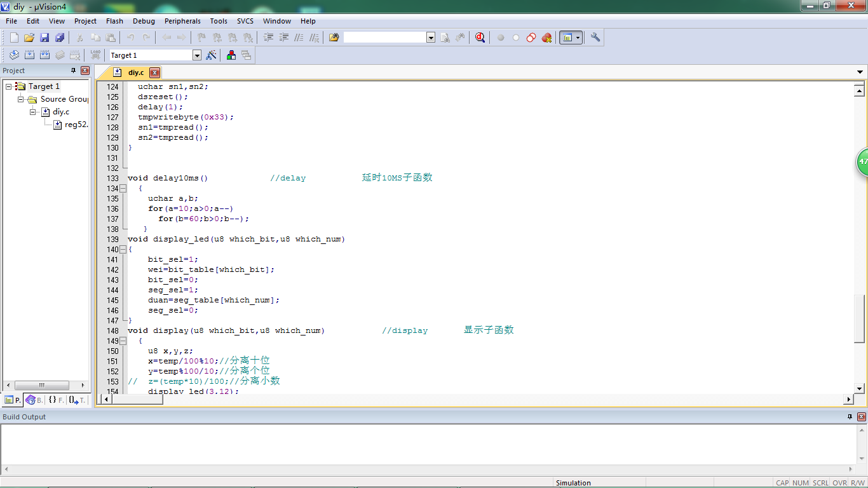
Task: Comment out the selected lines
Action: click(299, 38)
